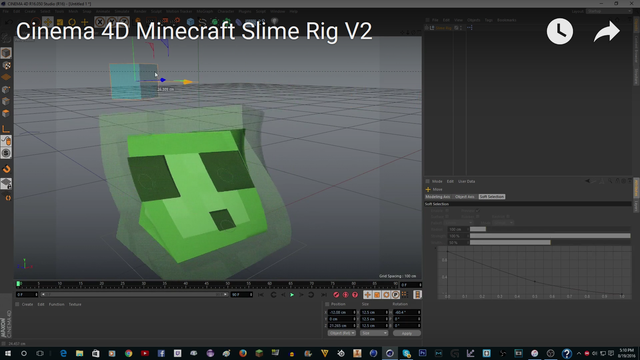Go to end of animation
This screenshot has height=360, width=640.
click(324, 295)
